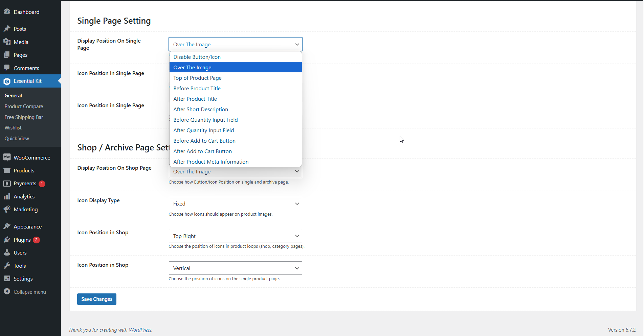Click the Plugins plug icon
Image resolution: width=644 pixels, height=336 pixels.
7,240
